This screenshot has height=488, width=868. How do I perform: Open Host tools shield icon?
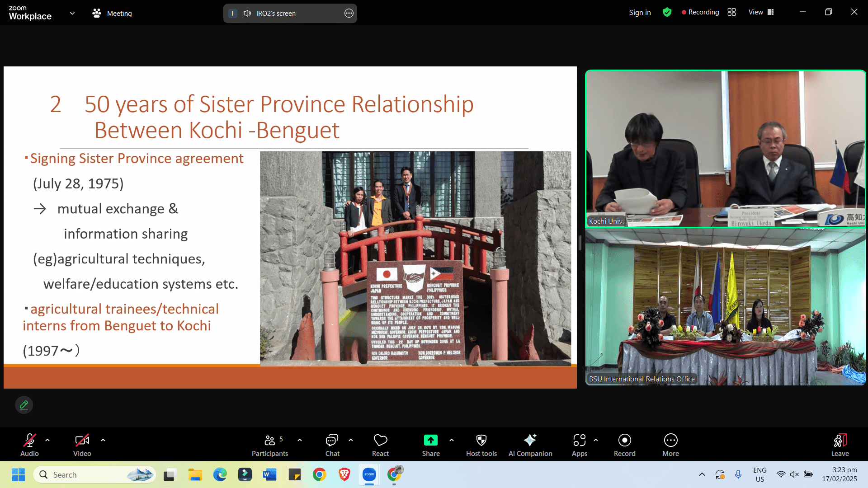(481, 445)
